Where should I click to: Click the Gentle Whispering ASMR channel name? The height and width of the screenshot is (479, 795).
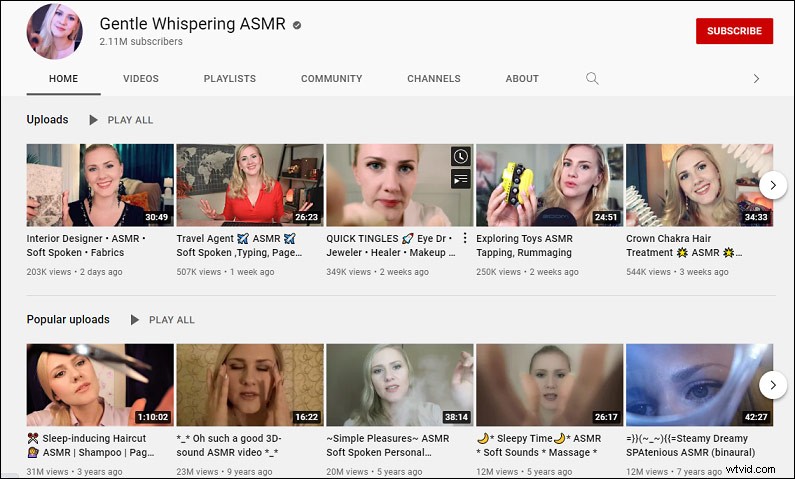pos(193,24)
